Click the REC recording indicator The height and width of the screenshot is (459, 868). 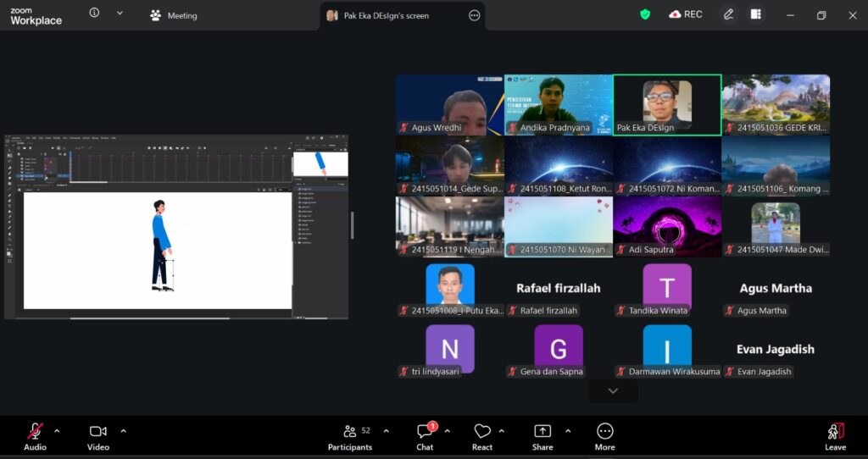click(x=686, y=14)
